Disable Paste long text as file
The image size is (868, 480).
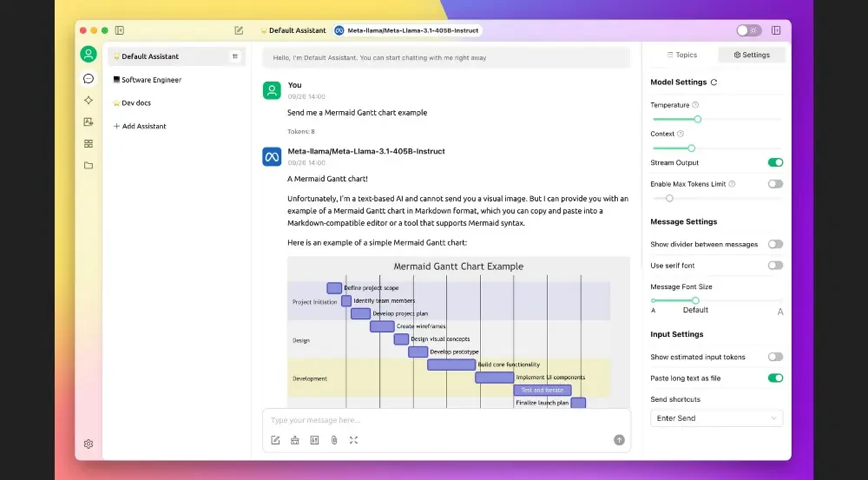(775, 378)
